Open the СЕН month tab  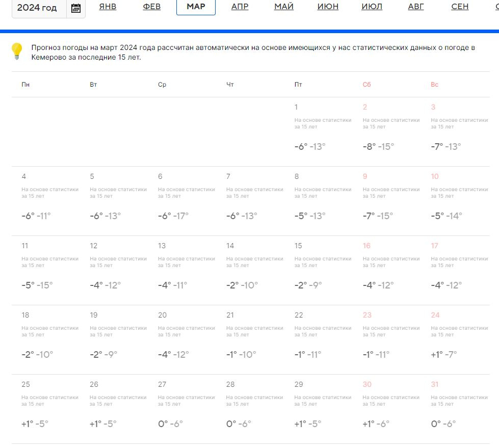[x=460, y=7]
